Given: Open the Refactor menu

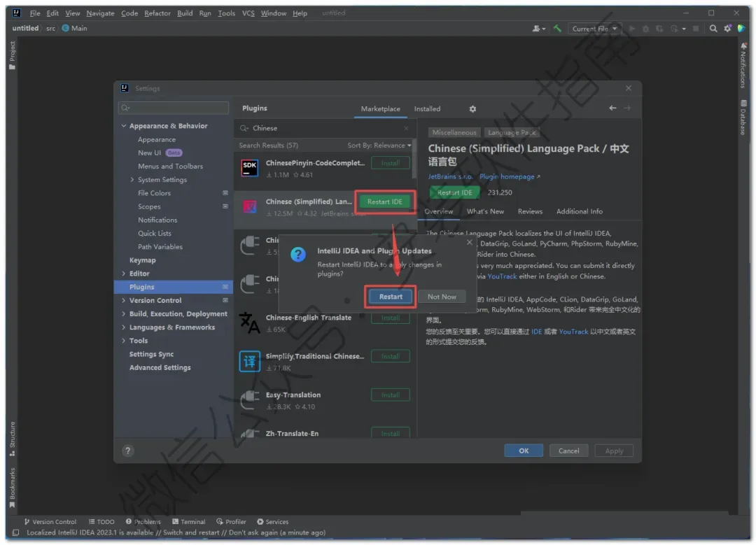Looking at the screenshot, I should click(157, 13).
